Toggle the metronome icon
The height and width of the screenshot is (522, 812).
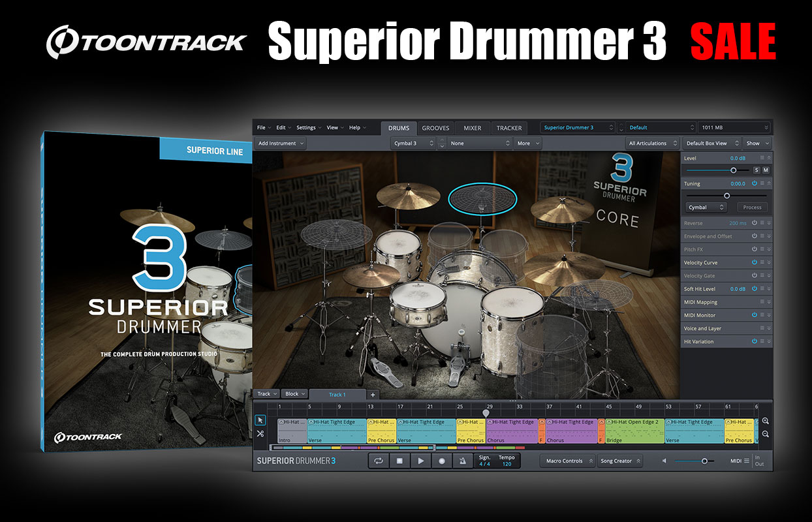(462, 461)
